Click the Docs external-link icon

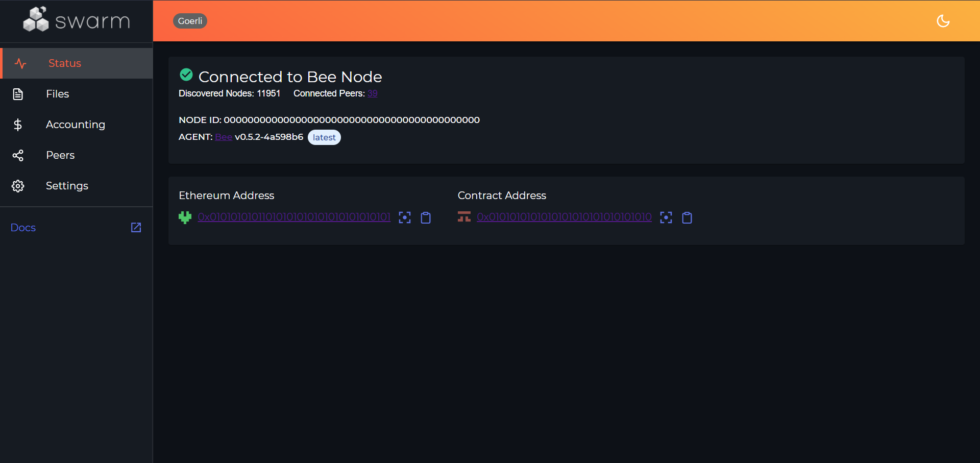coord(136,228)
